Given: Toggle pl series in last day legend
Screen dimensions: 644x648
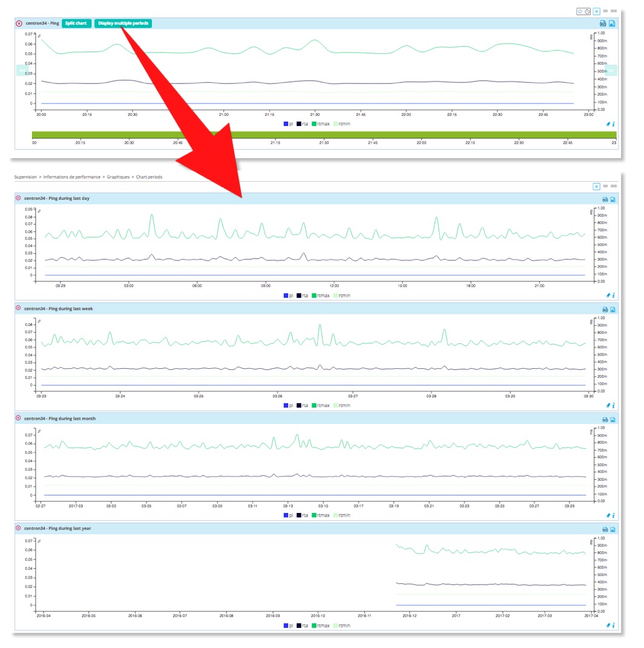Looking at the screenshot, I should (x=288, y=296).
